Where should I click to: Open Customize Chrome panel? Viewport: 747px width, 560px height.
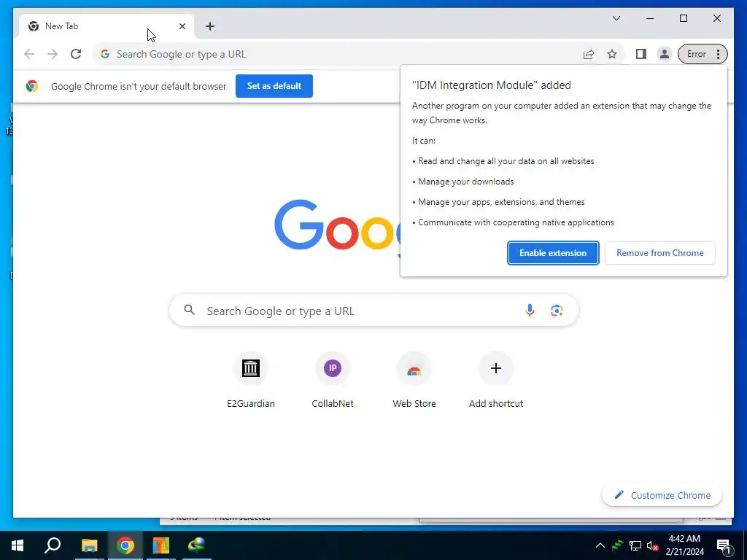662,495
